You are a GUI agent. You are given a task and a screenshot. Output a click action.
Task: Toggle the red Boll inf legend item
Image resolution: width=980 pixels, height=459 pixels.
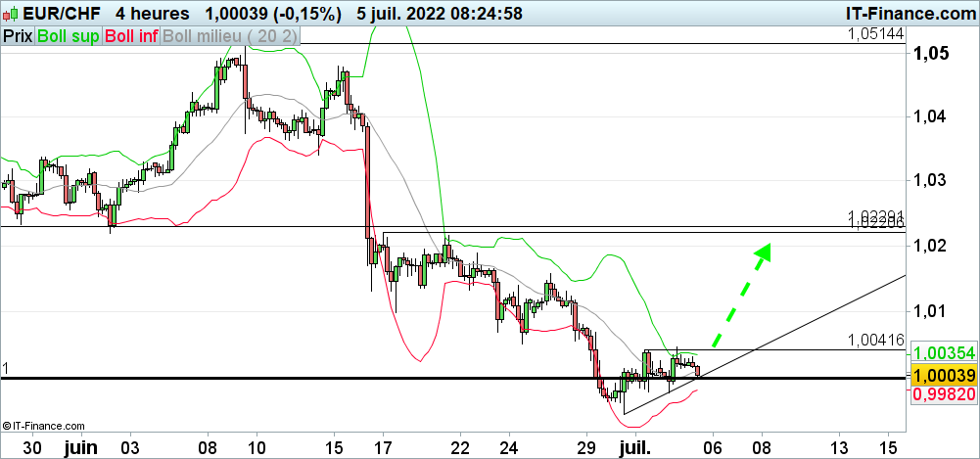tap(131, 35)
